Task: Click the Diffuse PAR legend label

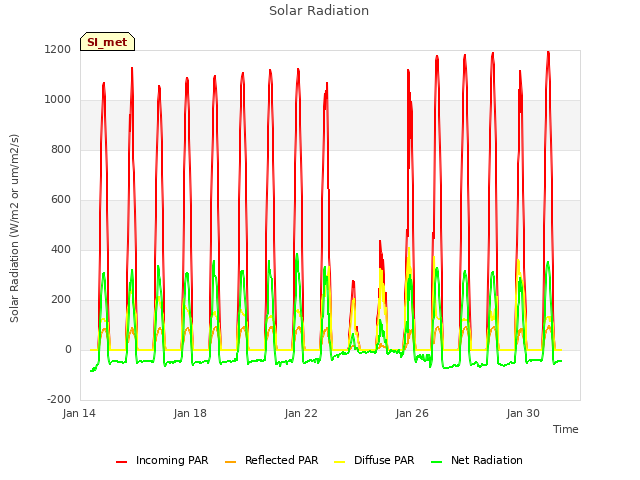Action: point(384,460)
